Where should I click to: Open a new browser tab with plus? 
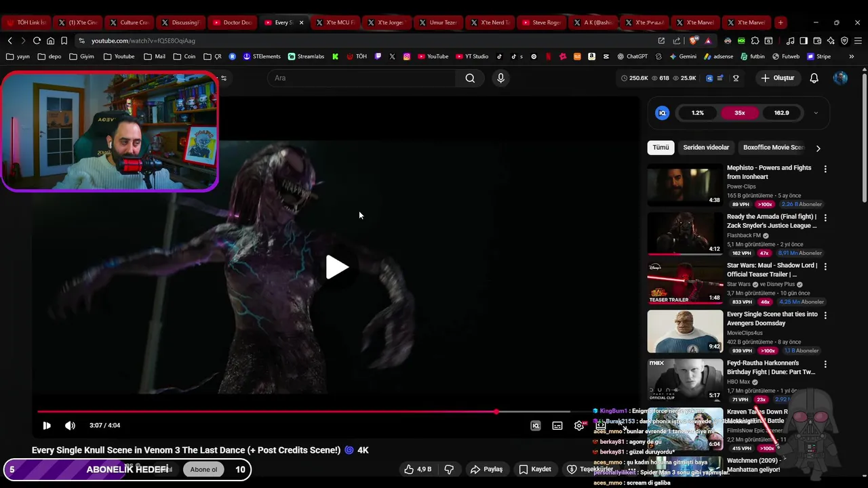[781, 22]
